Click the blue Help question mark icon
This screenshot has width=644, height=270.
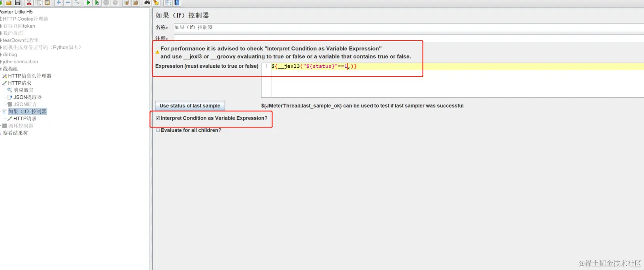[x=177, y=2]
